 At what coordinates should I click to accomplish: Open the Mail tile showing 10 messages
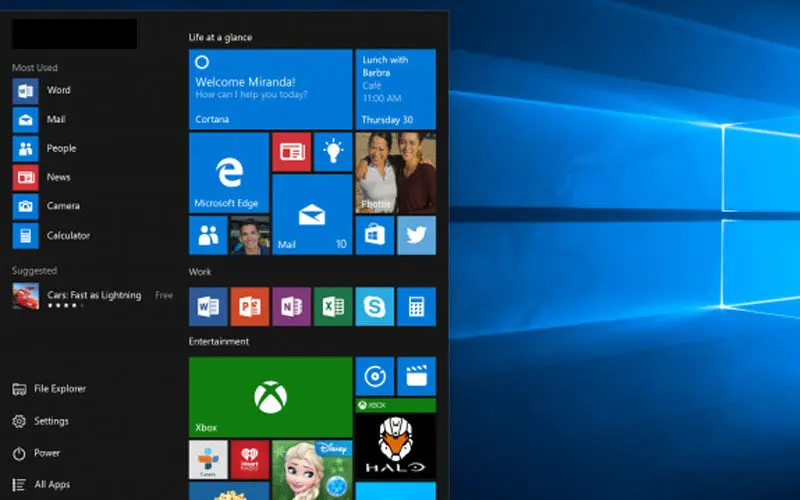(x=312, y=214)
